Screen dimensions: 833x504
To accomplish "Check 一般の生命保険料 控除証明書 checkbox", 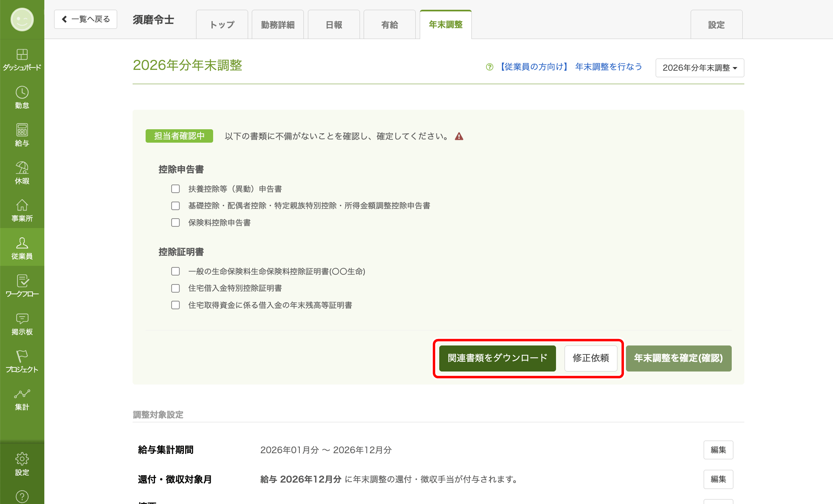I will click(x=175, y=271).
